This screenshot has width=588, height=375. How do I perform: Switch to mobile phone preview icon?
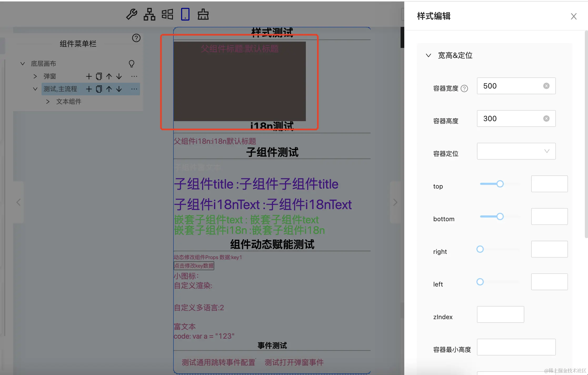tap(185, 14)
